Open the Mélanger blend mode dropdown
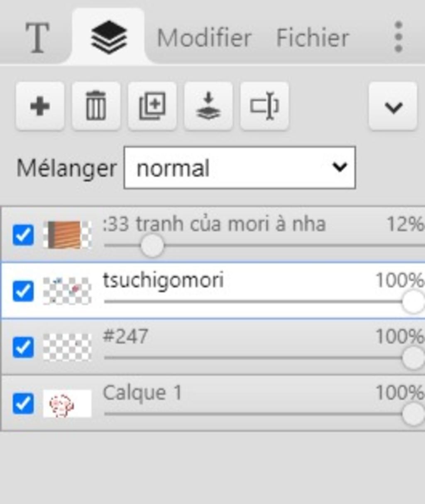 tap(239, 168)
